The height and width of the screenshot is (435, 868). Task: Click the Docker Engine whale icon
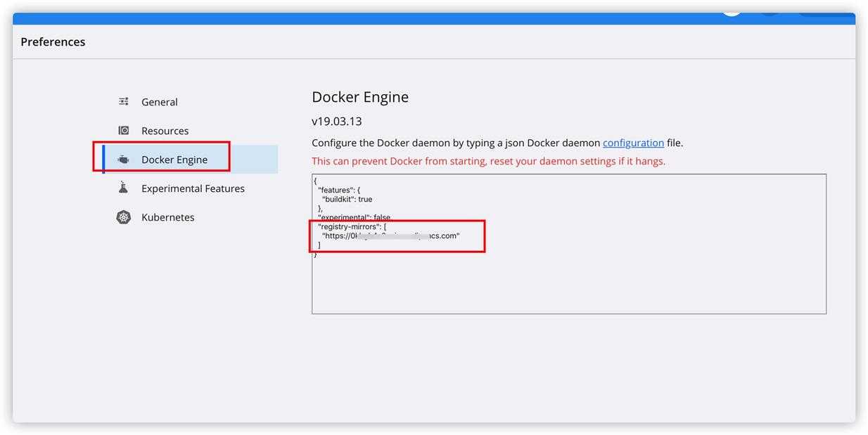124,160
